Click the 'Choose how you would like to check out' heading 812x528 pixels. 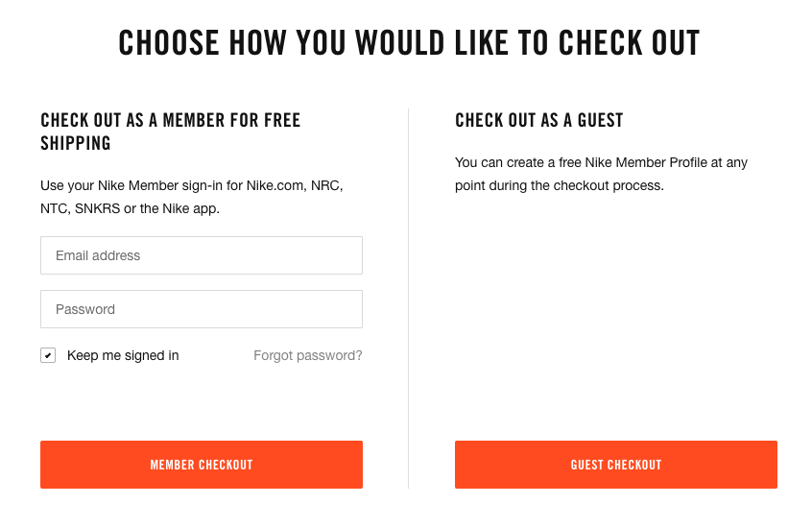[x=409, y=42]
